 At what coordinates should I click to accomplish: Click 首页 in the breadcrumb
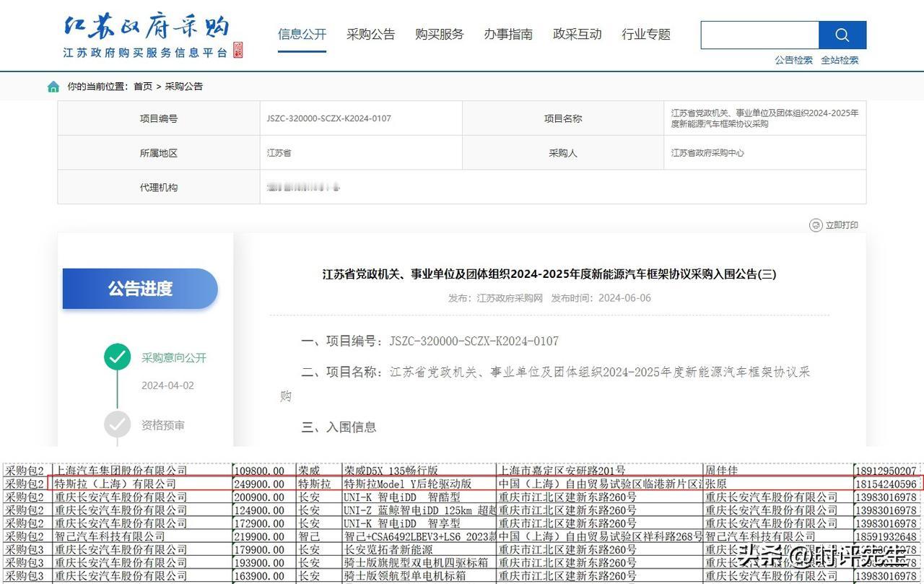[143, 87]
